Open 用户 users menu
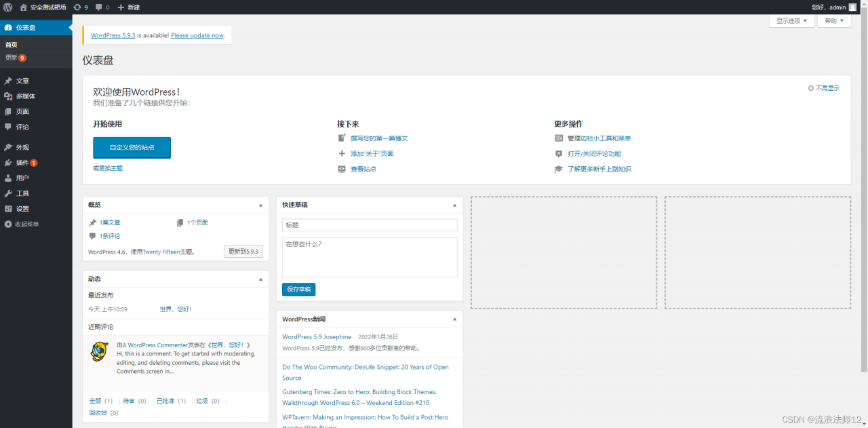This screenshot has height=428, width=868. [36, 178]
